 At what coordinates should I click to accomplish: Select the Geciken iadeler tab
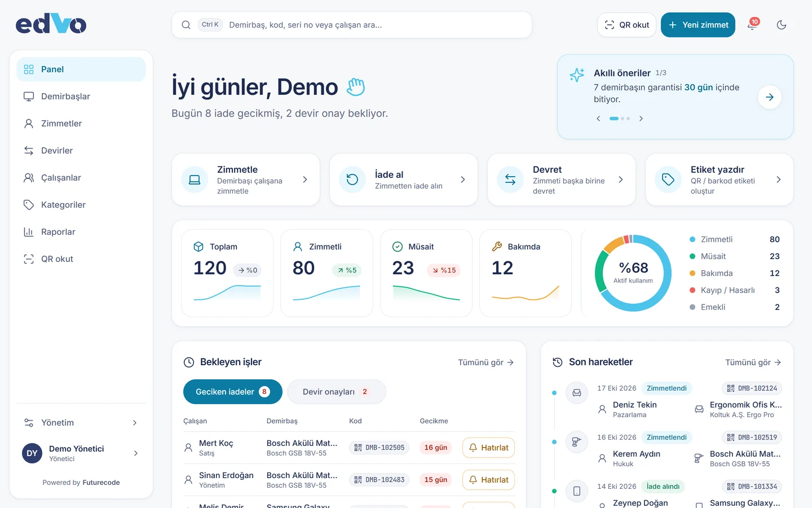[232, 392]
